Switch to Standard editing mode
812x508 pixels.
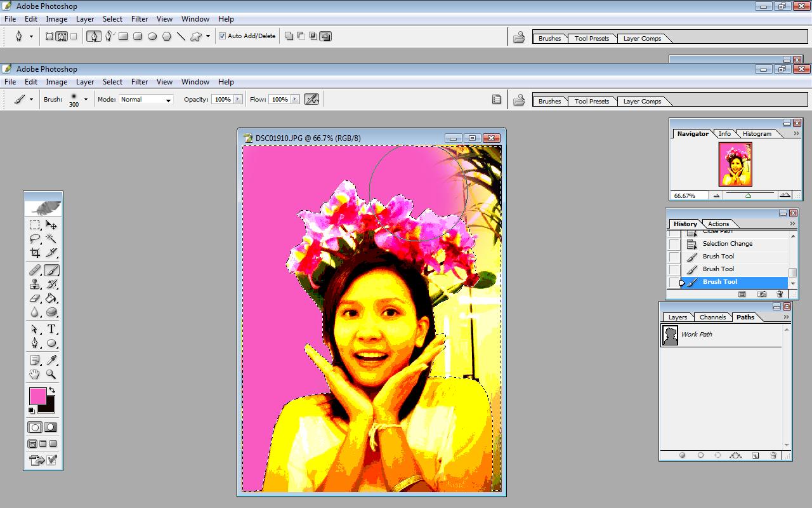click(35, 427)
